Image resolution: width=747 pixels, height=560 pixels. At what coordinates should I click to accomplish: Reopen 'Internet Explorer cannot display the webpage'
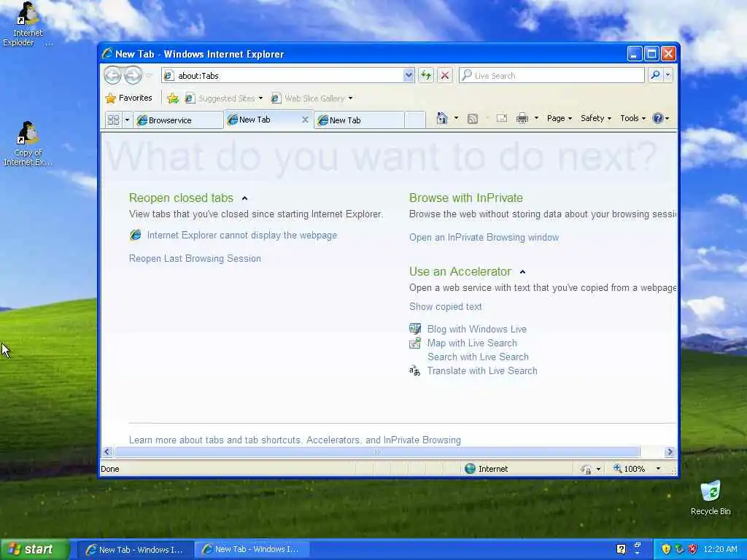point(241,236)
